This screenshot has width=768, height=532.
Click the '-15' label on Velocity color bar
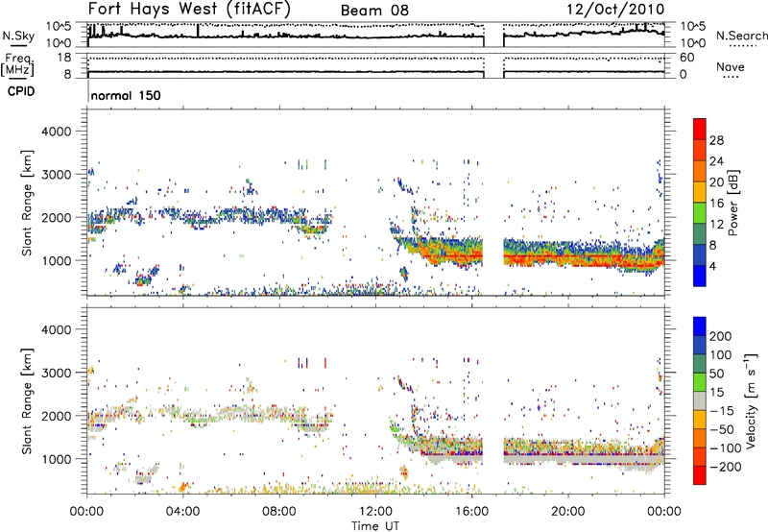[722, 410]
